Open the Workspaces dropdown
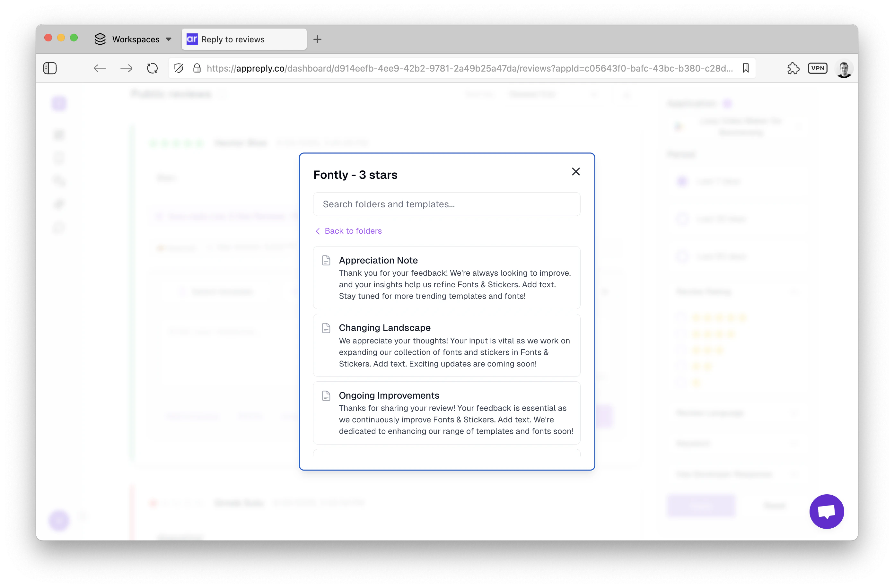 (133, 39)
